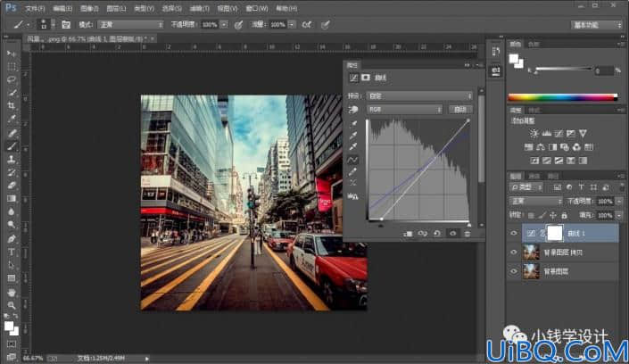Image resolution: width=629 pixels, height=364 pixels.
Task: Toggle lock transparent pixels in Layers panel
Action: [x=531, y=216]
